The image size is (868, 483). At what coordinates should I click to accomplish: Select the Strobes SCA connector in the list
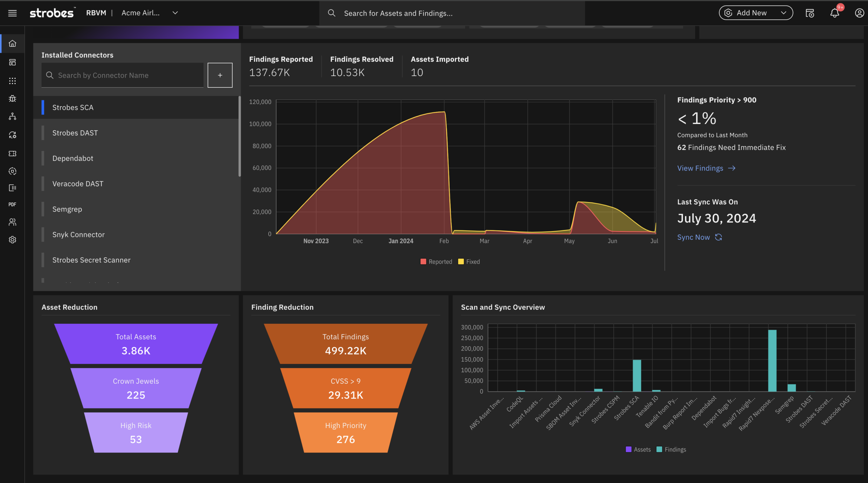[73, 107]
